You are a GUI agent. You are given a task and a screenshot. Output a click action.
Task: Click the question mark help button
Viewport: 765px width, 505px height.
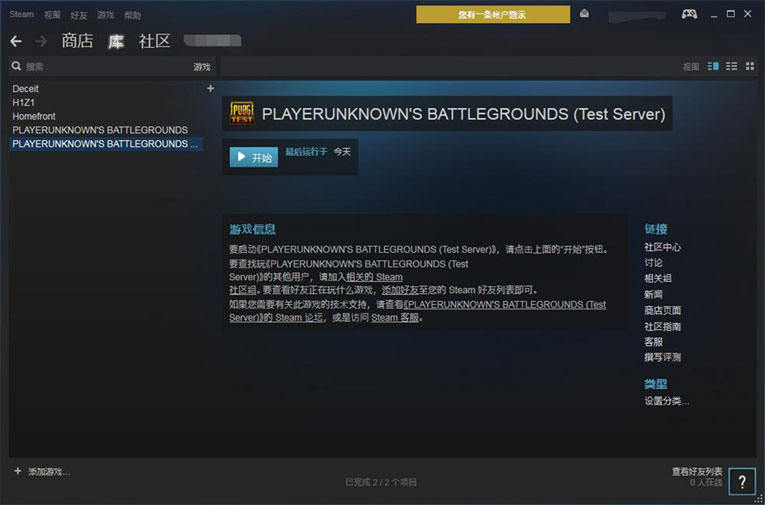point(741,481)
